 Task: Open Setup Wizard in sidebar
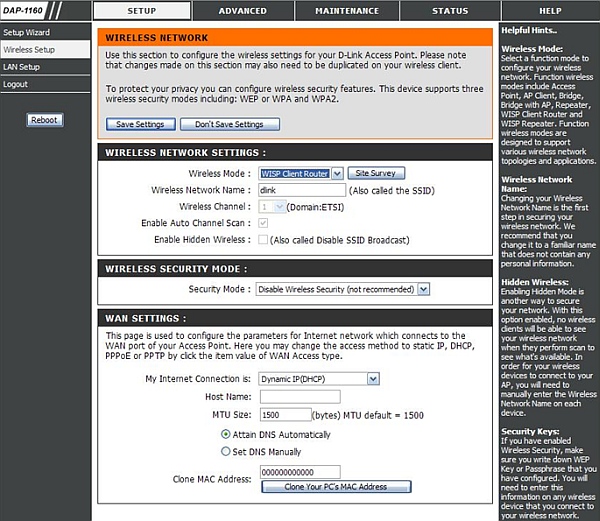click(25, 32)
